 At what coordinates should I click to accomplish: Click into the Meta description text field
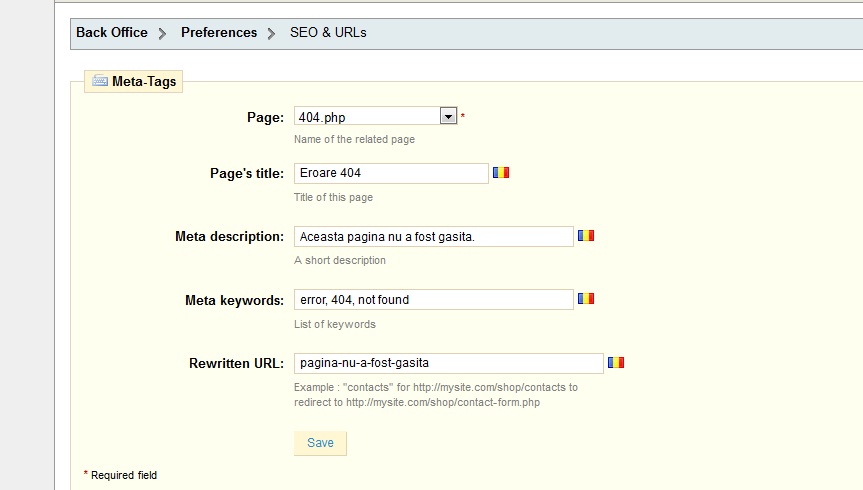[x=433, y=237]
